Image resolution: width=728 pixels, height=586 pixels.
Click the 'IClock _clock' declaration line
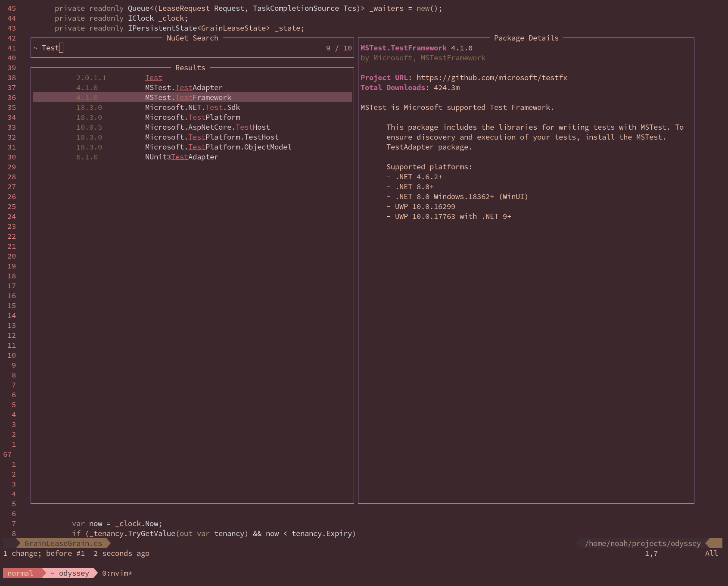pos(121,18)
